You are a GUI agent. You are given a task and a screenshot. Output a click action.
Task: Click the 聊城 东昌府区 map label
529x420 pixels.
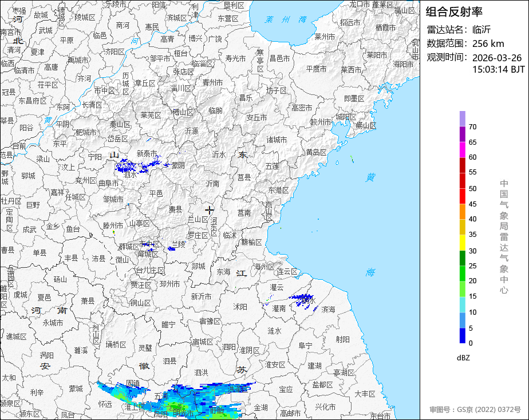[33, 101]
